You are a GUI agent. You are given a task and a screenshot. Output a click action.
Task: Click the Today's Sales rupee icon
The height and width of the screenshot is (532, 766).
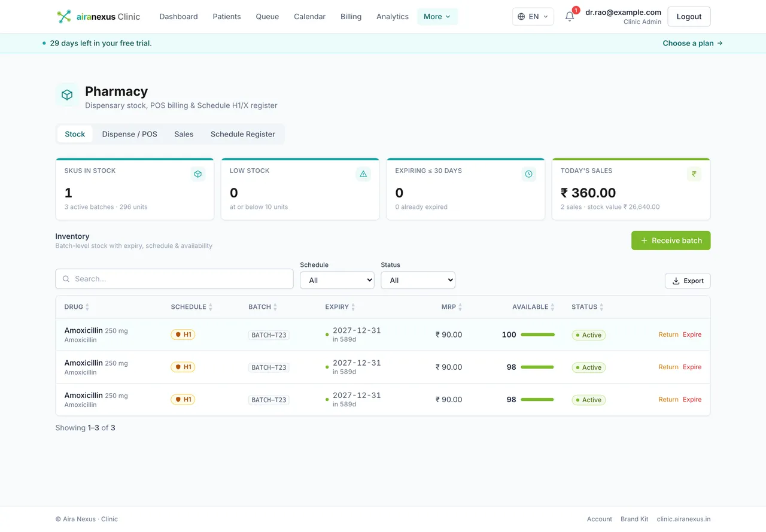(694, 174)
